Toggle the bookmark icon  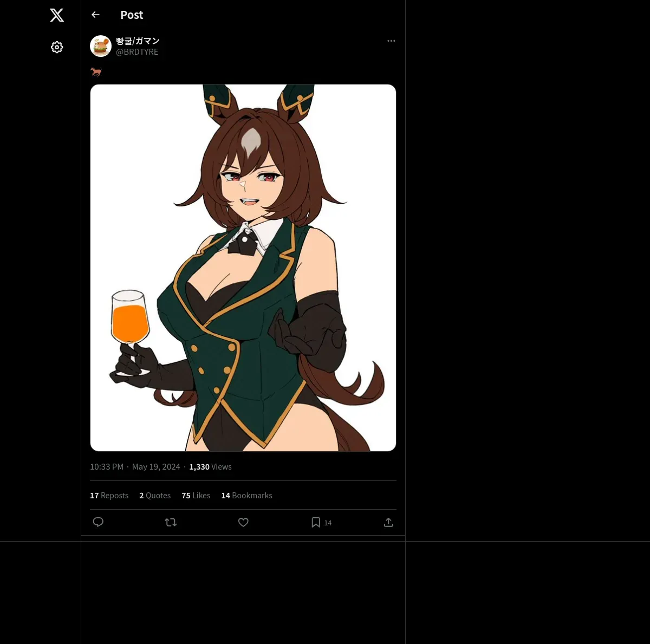tap(316, 522)
